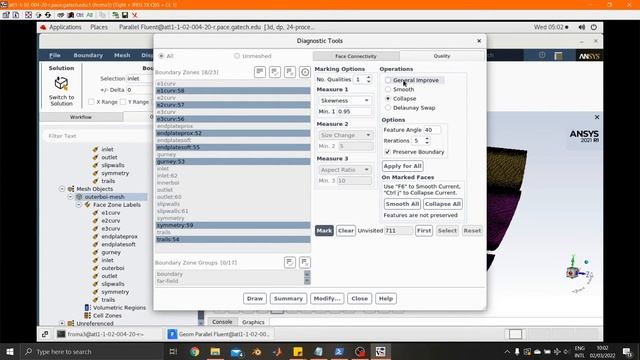
Task: Open Chrome from the Windows taskbar
Action: pyautogui.click(x=195, y=351)
